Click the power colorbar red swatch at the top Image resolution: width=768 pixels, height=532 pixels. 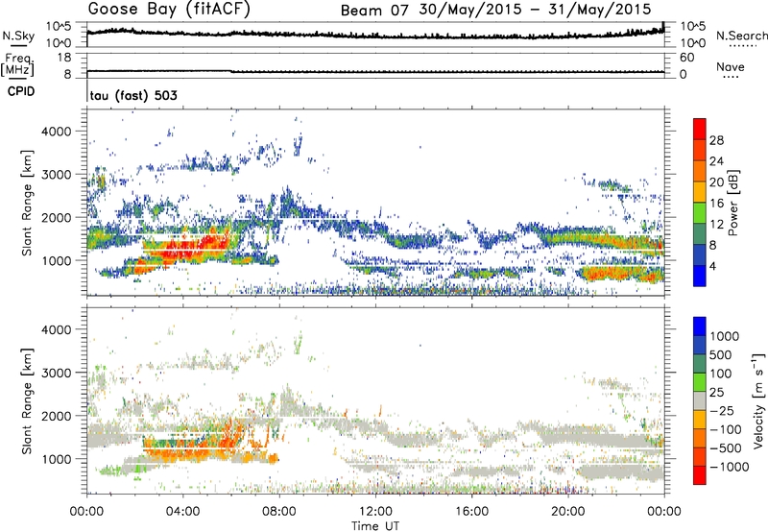[700, 127]
